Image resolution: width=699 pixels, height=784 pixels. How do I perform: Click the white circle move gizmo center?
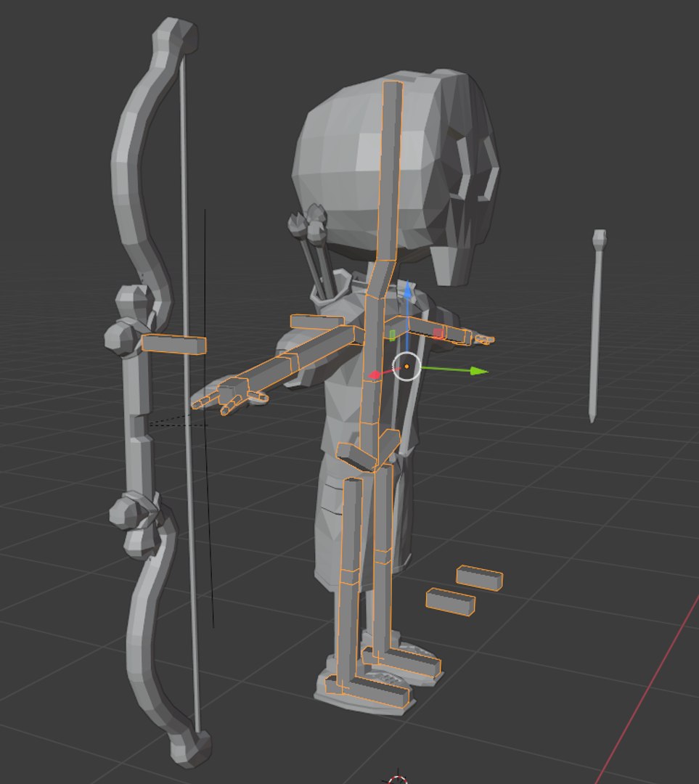[406, 367]
